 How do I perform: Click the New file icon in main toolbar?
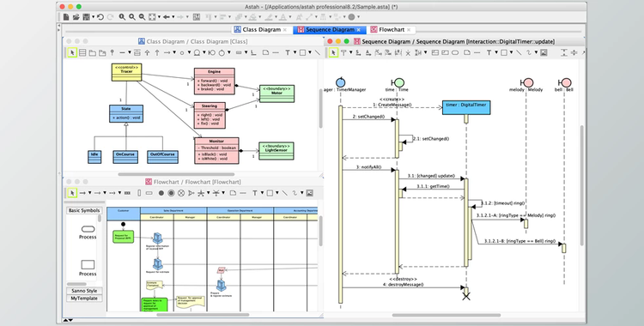tap(66, 17)
